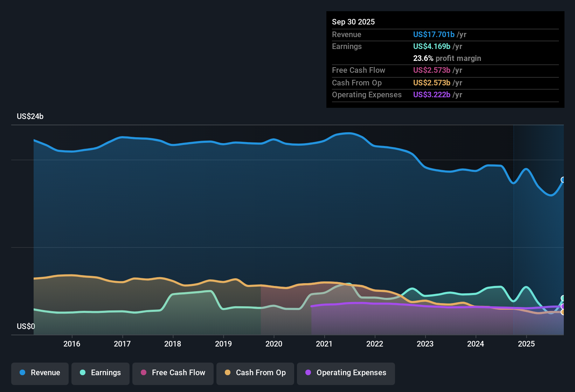575x392 pixels.
Task: Toggle the Revenue series legend button
Action: click(40, 373)
